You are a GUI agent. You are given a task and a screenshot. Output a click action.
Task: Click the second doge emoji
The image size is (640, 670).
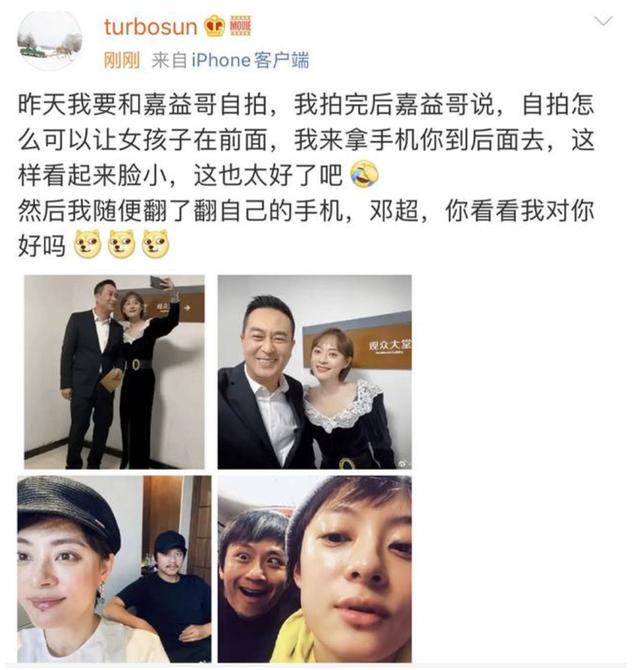pyautogui.click(x=122, y=244)
